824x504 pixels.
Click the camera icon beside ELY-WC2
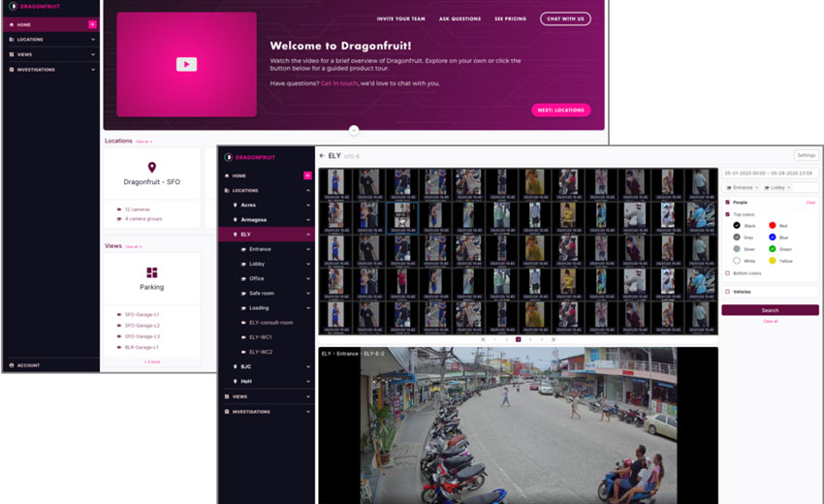(243, 352)
